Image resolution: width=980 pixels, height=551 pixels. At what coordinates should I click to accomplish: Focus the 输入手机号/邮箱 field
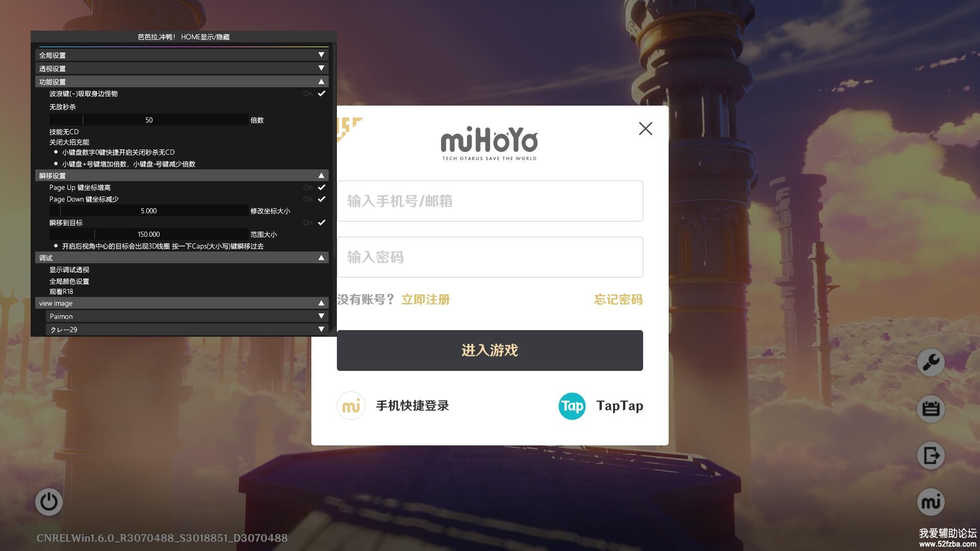490,201
